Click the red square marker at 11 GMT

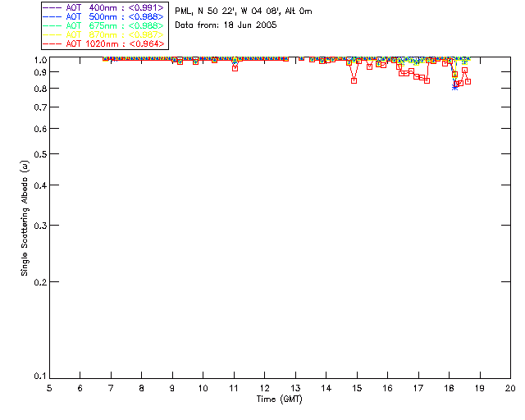click(235, 68)
